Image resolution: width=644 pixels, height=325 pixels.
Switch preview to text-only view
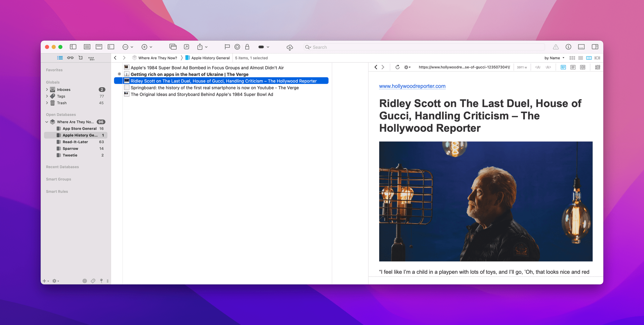click(x=573, y=67)
